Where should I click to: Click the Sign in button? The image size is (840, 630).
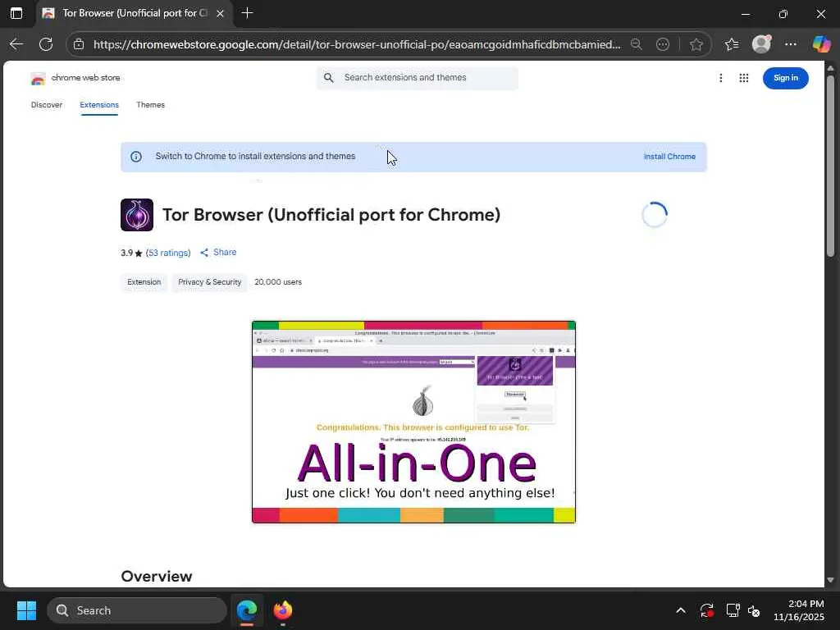pos(785,78)
